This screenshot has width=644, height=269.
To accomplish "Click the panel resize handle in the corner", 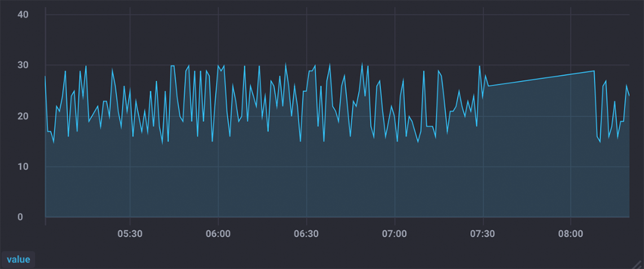I will [x=638, y=263].
